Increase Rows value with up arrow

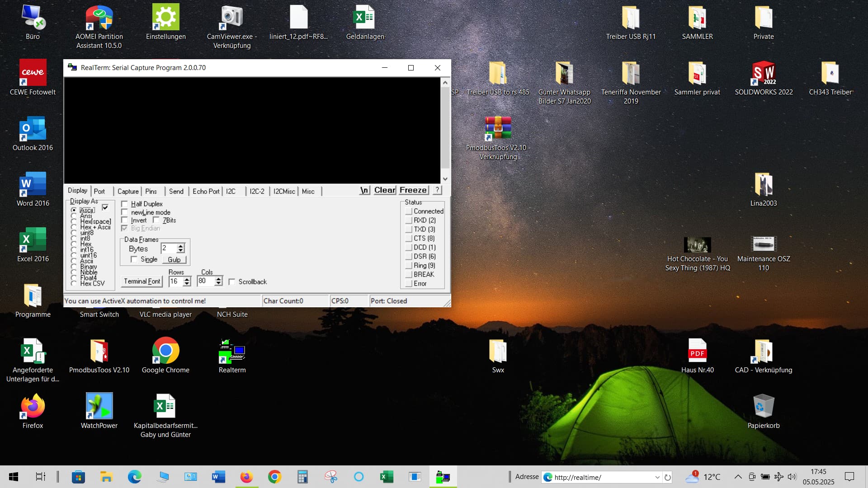tap(187, 279)
